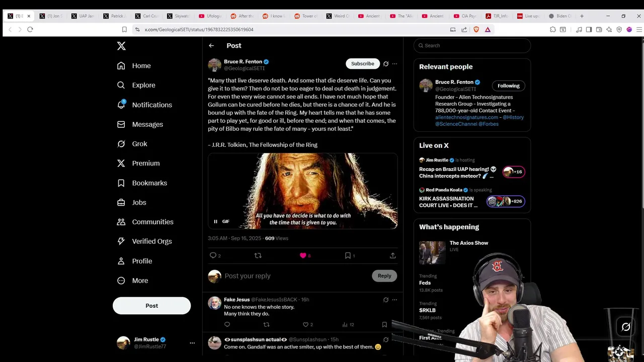The width and height of the screenshot is (644, 362).
Task: Open Fake Jesus profile name
Action: tap(236, 300)
